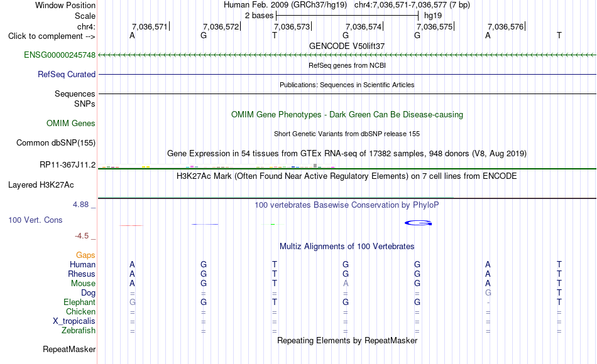
Task: Click the Scale label
Action: tap(85, 16)
